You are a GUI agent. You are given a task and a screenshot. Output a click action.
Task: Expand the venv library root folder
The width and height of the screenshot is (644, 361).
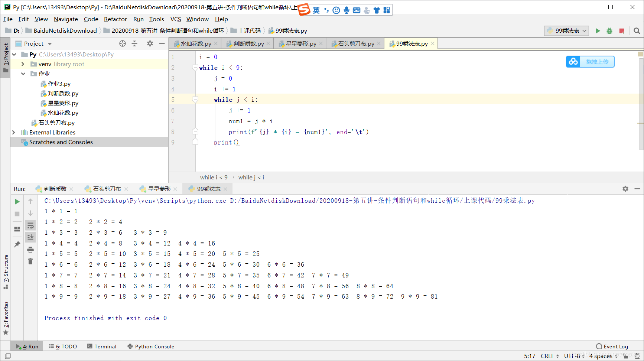[23, 64]
